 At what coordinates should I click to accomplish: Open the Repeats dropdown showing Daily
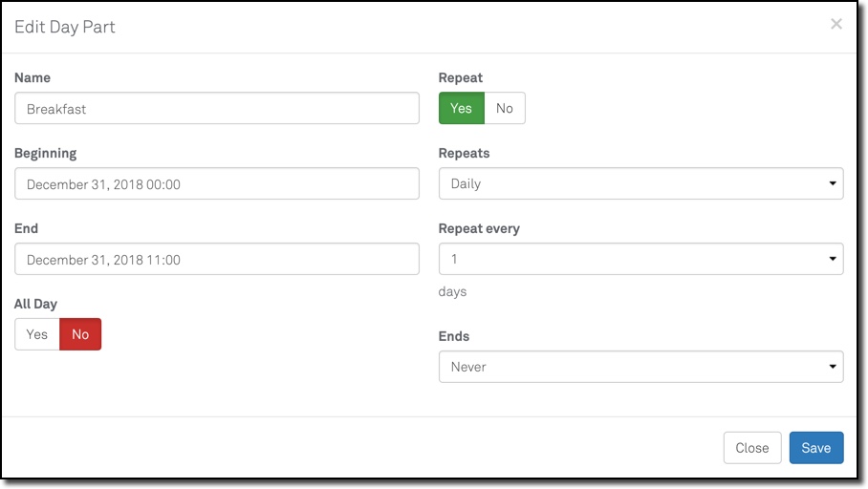tap(631, 183)
